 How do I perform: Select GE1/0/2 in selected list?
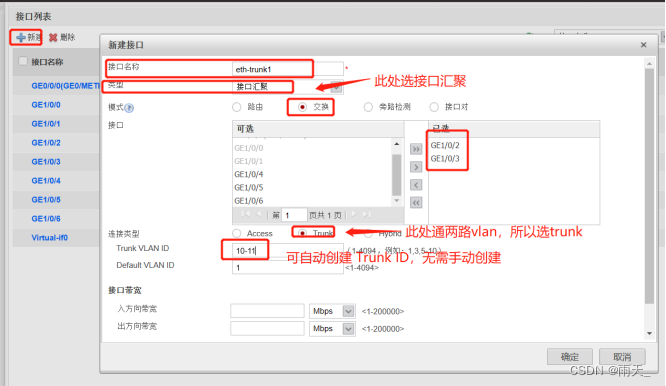(x=445, y=145)
